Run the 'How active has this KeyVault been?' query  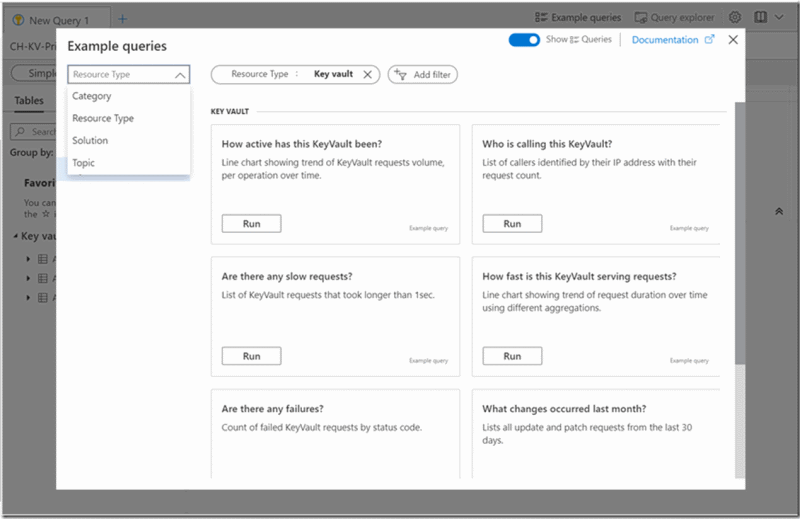251,224
